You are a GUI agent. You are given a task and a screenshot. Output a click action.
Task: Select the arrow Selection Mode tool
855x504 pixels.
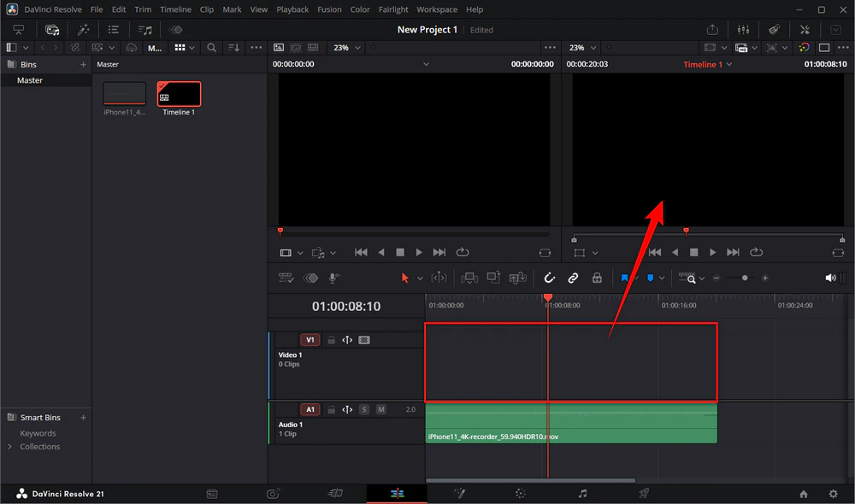coord(404,278)
